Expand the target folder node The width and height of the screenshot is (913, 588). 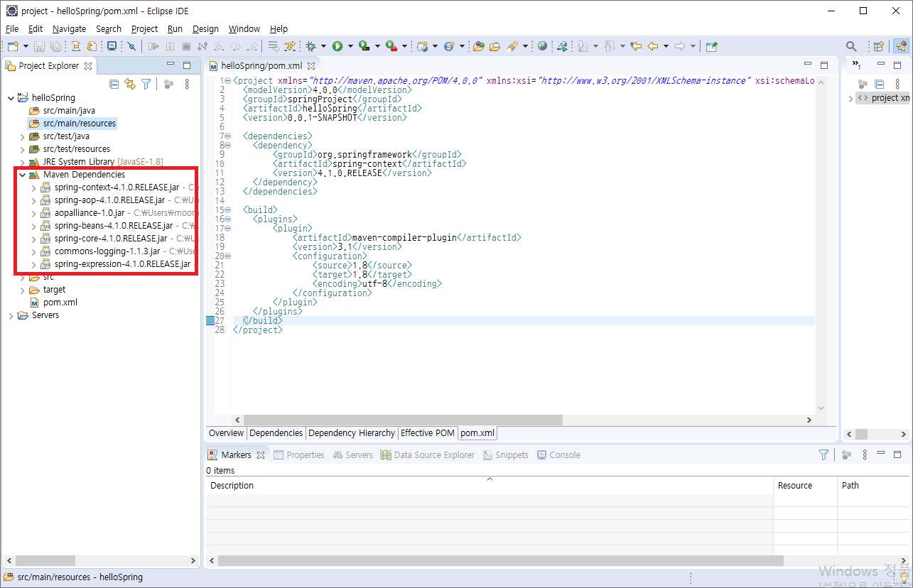pyautogui.click(x=22, y=290)
